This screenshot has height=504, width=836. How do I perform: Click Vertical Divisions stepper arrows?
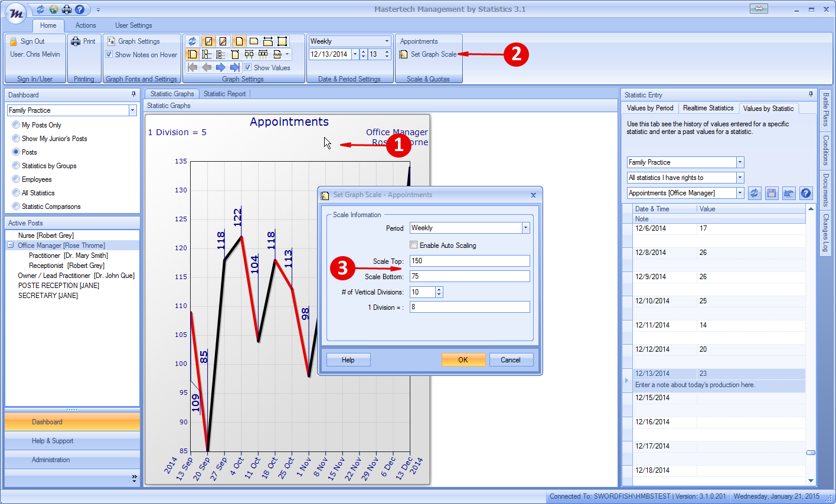439,292
